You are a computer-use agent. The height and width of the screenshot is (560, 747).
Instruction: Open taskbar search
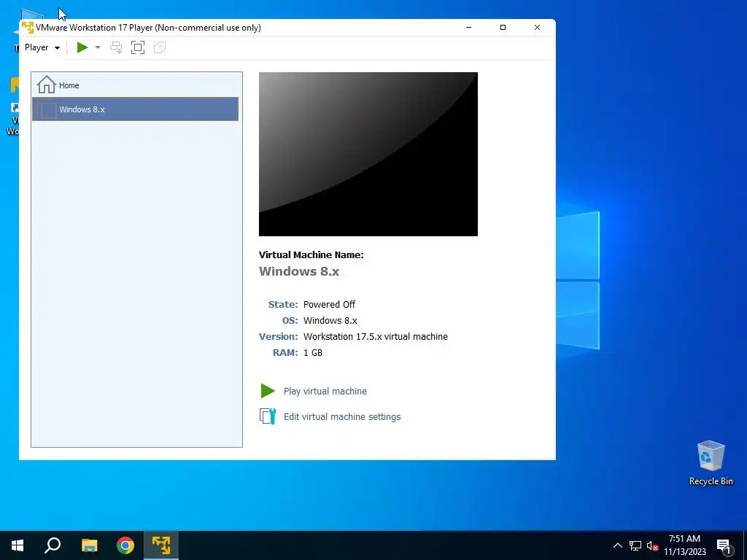click(x=53, y=545)
